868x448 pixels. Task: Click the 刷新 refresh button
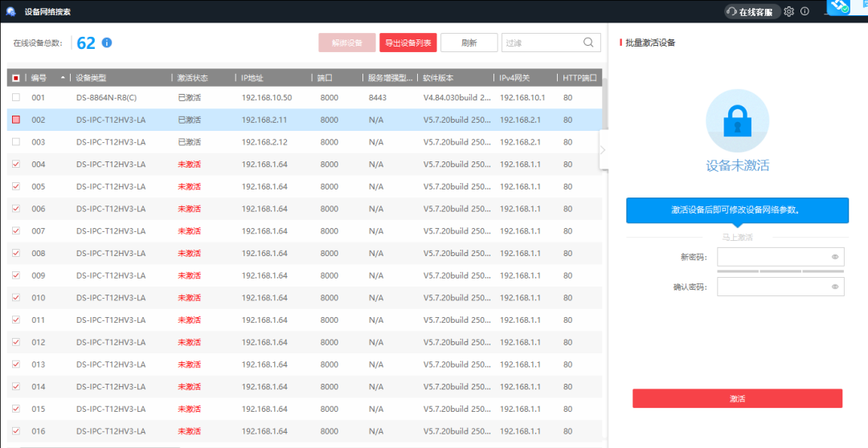[469, 43]
